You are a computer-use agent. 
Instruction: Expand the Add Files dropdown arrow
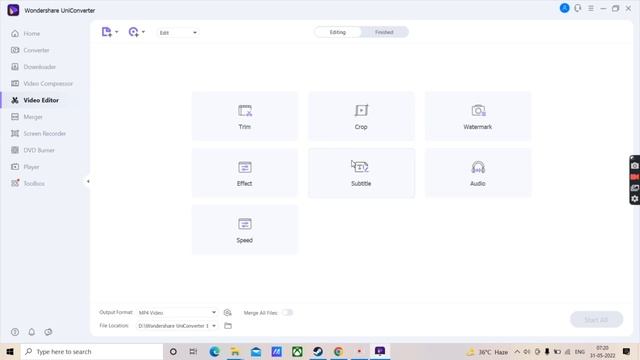117,32
